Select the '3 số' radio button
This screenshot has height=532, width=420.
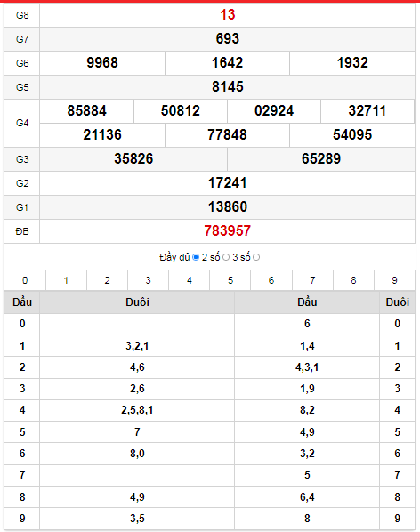click(x=256, y=257)
